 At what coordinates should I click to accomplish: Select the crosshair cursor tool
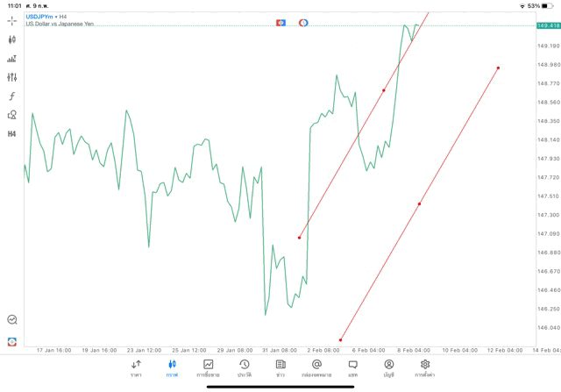tap(12, 20)
